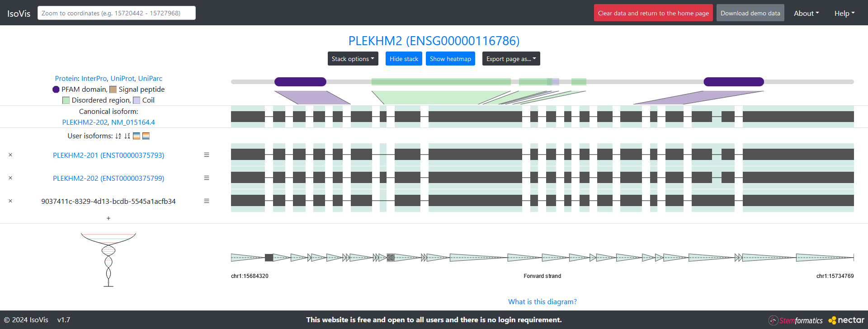Open the About menu
Viewport: 868px width, 329px height.
point(807,13)
